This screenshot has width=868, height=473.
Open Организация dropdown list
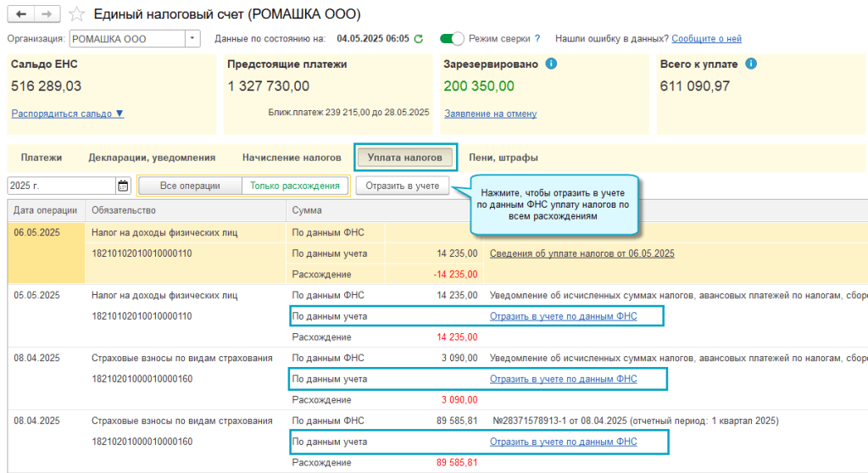tap(192, 39)
